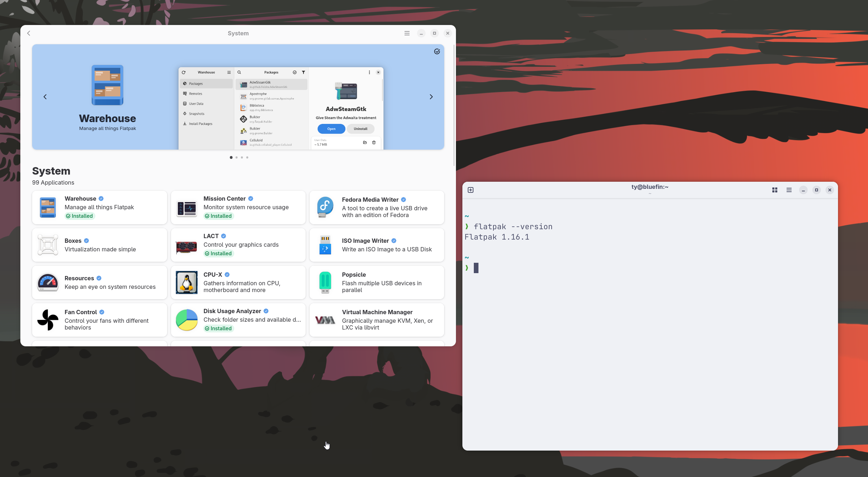Click Installed badge on Disk Usage Analyzer
Image resolution: width=868 pixels, height=477 pixels.
click(218, 328)
